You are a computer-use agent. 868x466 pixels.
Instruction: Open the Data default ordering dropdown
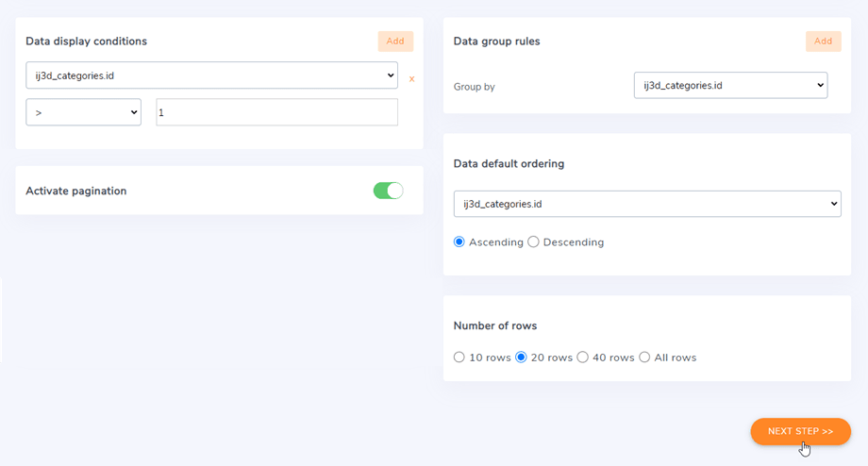pos(647,204)
